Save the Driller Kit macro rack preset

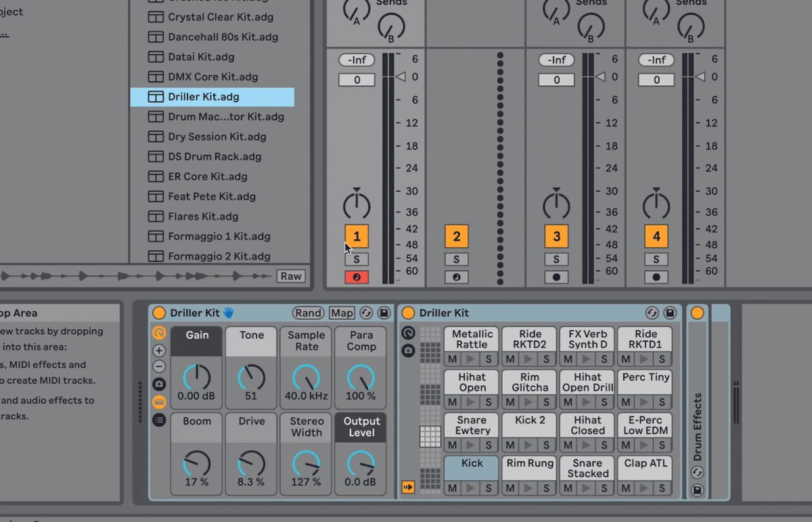[384, 313]
